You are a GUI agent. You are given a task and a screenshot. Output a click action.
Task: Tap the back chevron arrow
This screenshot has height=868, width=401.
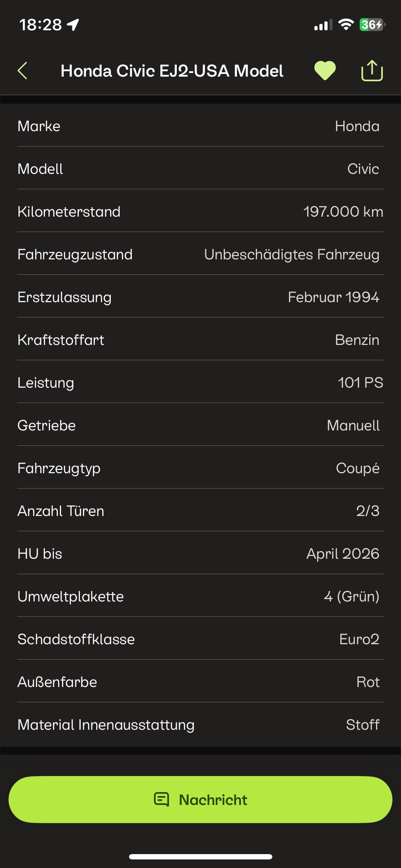tap(22, 71)
